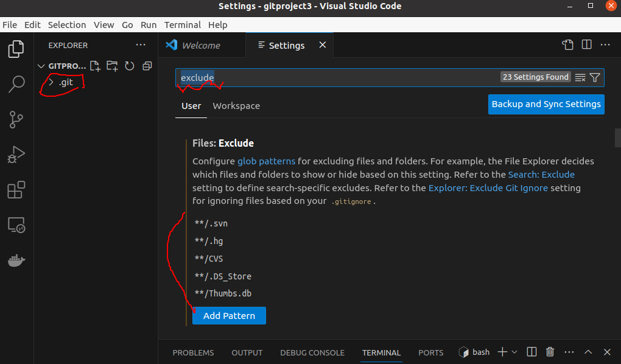Open the settings filter menu
This screenshot has width=621, height=364.
coord(595,77)
